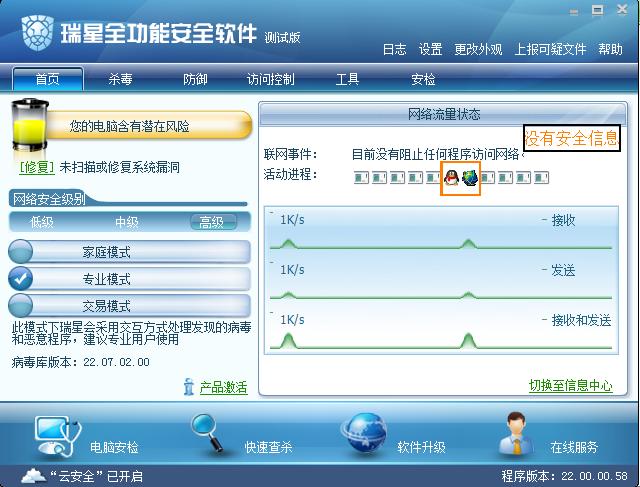Set network security level to 低级

[42, 222]
